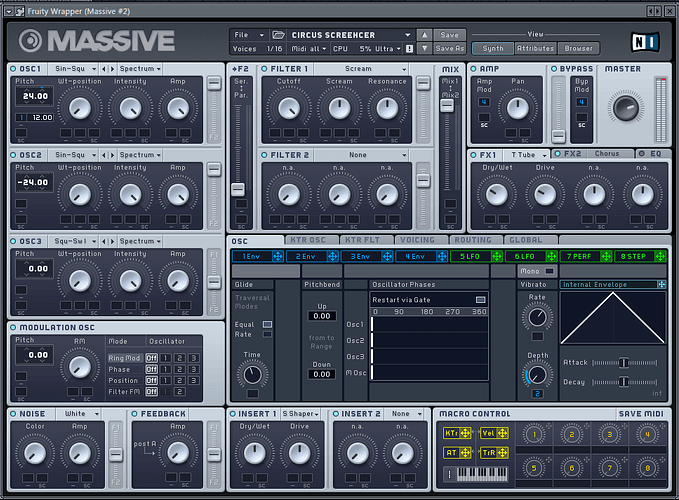This screenshot has width=679, height=500.
Task: Click Macro knob 8
Action: (648, 468)
